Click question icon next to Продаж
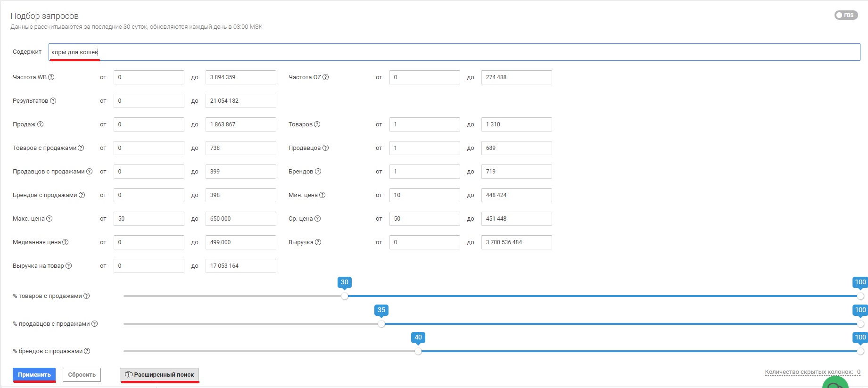868x388 pixels. (41, 124)
